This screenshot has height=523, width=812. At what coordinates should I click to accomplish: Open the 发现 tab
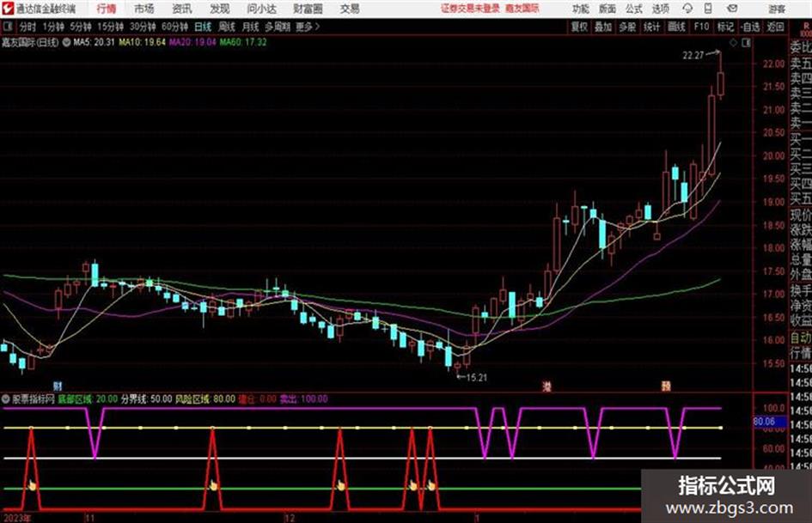(x=220, y=9)
